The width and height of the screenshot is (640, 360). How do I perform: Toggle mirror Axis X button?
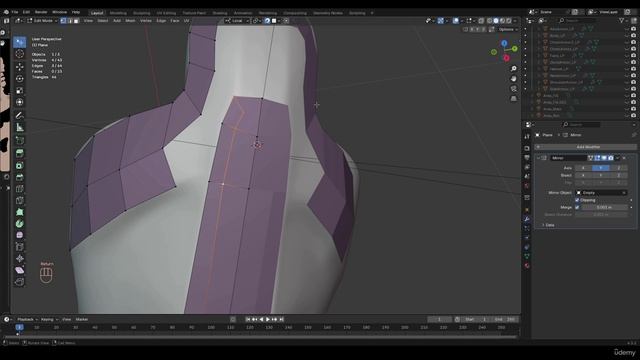pos(583,168)
